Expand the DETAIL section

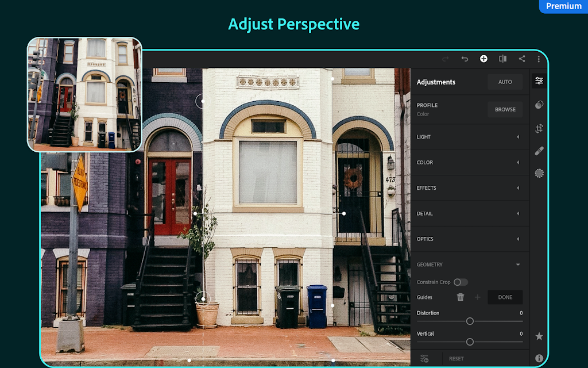pyautogui.click(x=470, y=214)
